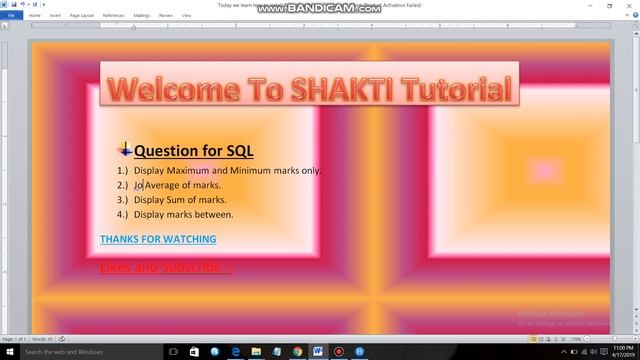
Task: Switch to Outline view
Action: (556, 339)
